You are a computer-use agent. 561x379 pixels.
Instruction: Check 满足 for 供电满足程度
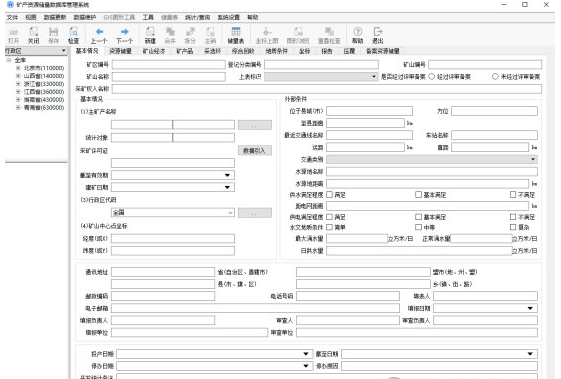click(x=330, y=217)
